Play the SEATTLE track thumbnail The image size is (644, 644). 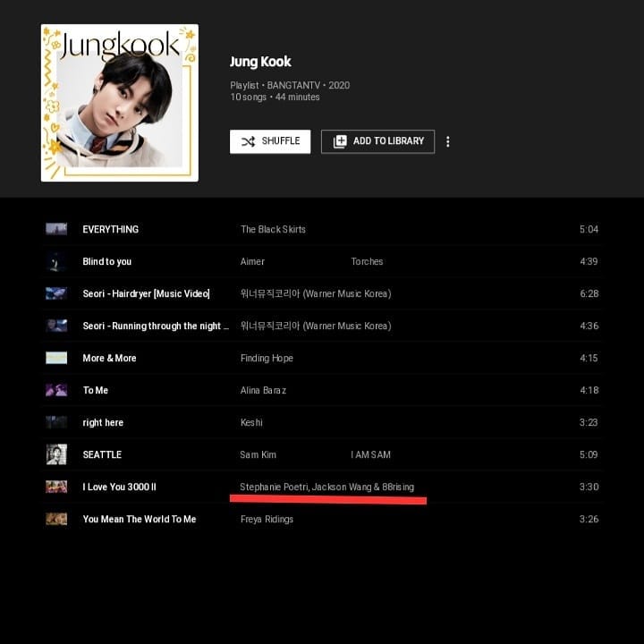tap(56, 454)
